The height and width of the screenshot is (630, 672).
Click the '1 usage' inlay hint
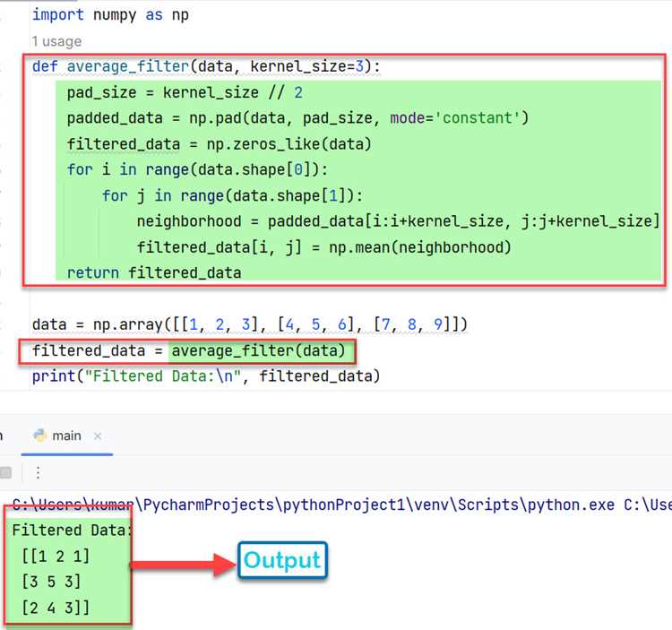tap(56, 41)
